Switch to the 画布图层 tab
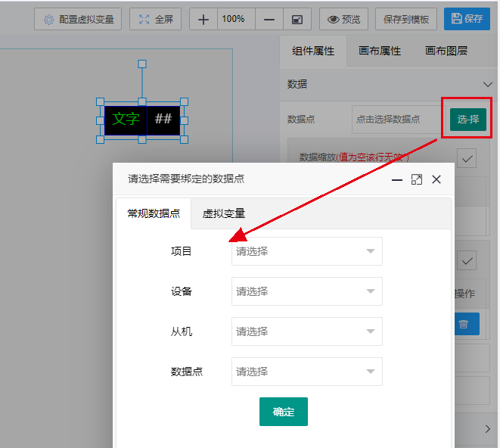The image size is (500, 448). pyautogui.click(x=446, y=51)
